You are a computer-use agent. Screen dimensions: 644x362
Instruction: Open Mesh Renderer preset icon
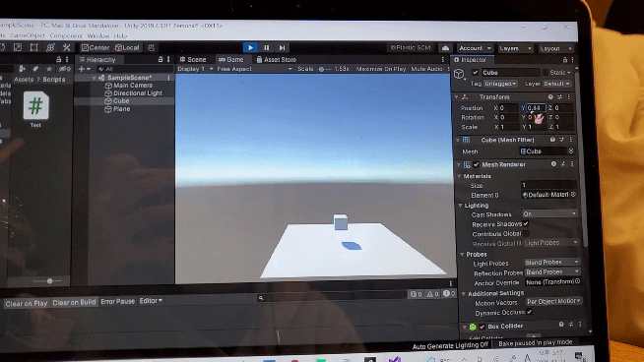click(x=563, y=163)
